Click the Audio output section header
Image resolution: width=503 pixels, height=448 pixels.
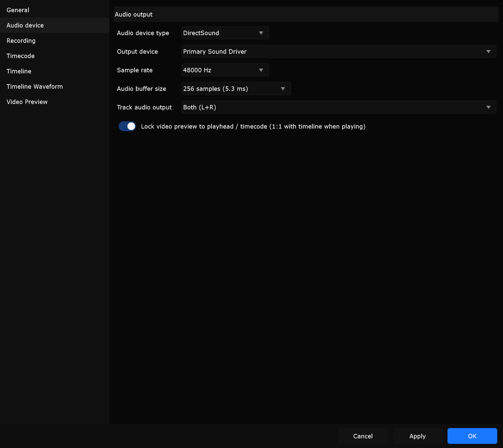point(306,14)
